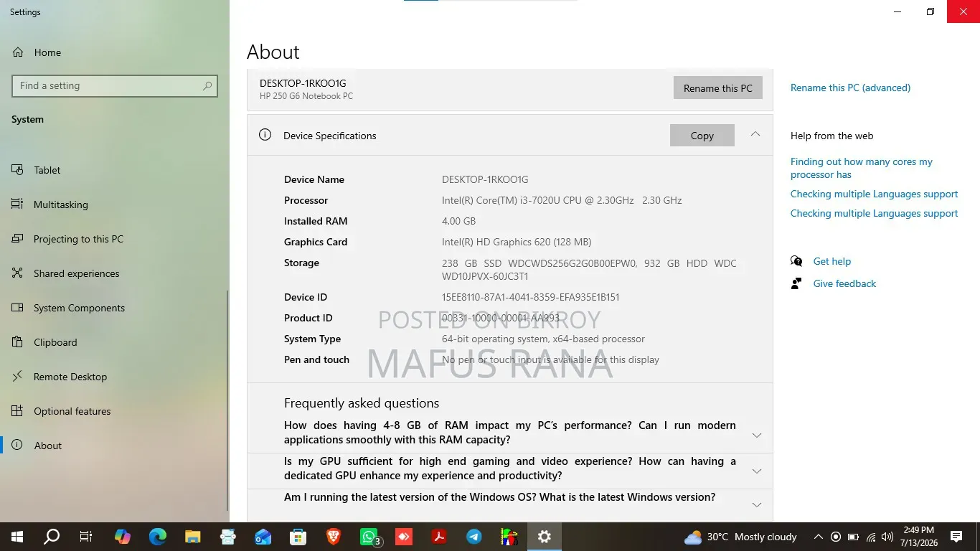Click the Graphics Card value text
Screen dimensions: 980x551
(517, 242)
